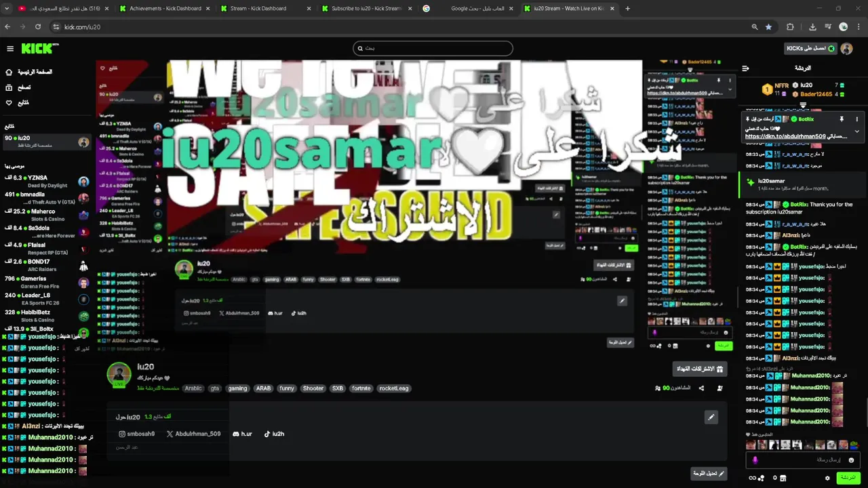Select iu20 in the following list

coord(46,142)
